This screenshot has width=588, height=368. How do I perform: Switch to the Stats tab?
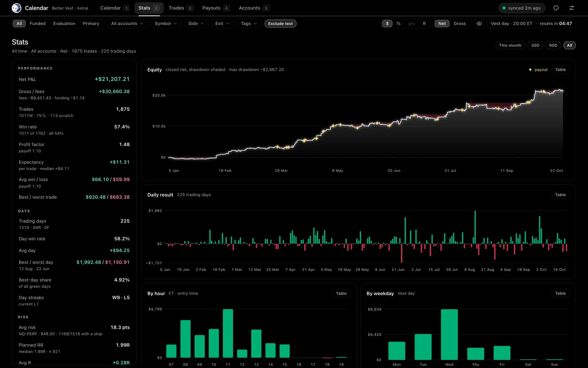click(x=149, y=8)
